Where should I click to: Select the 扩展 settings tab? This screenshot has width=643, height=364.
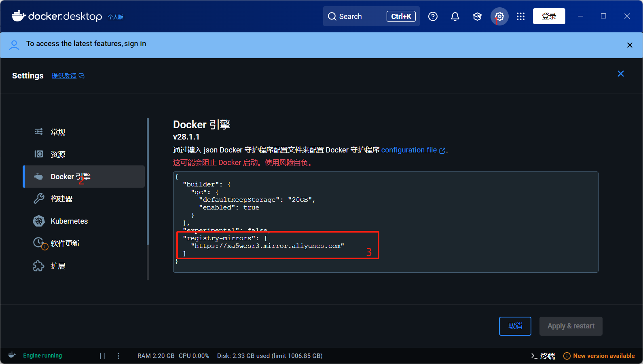click(84, 266)
